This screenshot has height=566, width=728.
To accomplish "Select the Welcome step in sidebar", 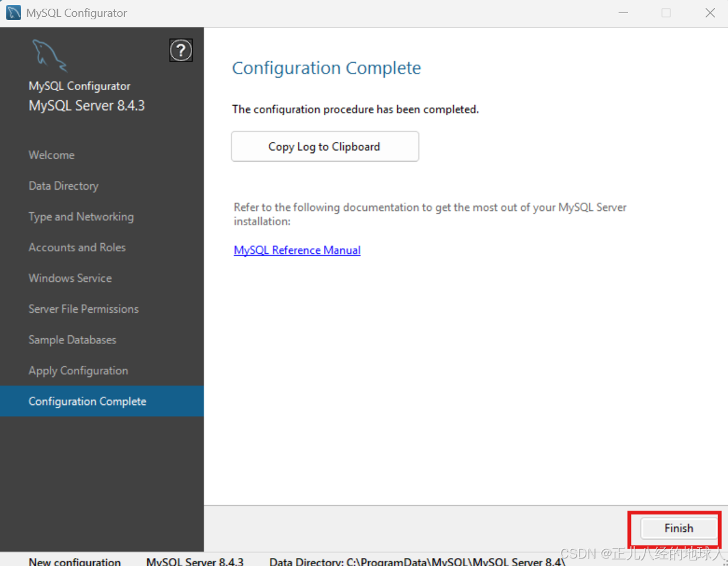I will tap(52, 155).
